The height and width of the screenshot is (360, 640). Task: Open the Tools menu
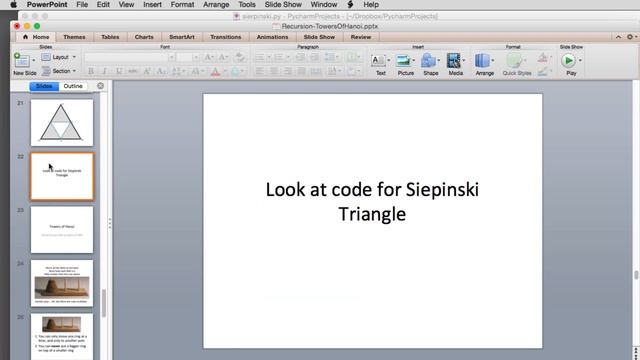tap(247, 4)
